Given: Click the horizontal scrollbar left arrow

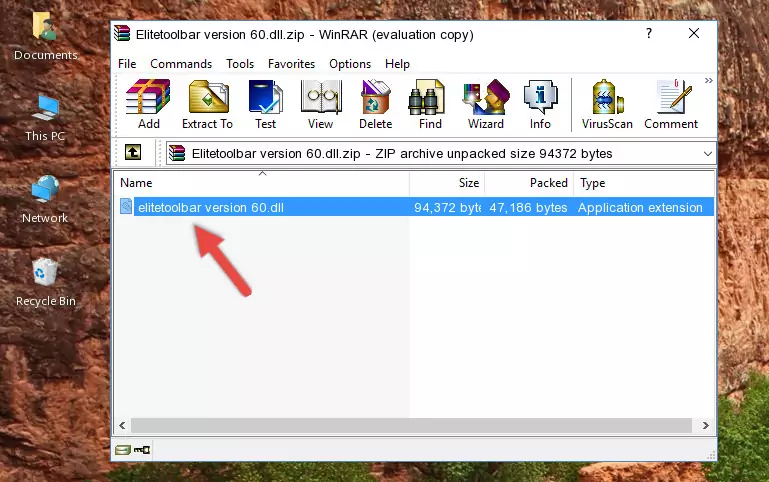Looking at the screenshot, I should (x=122, y=425).
